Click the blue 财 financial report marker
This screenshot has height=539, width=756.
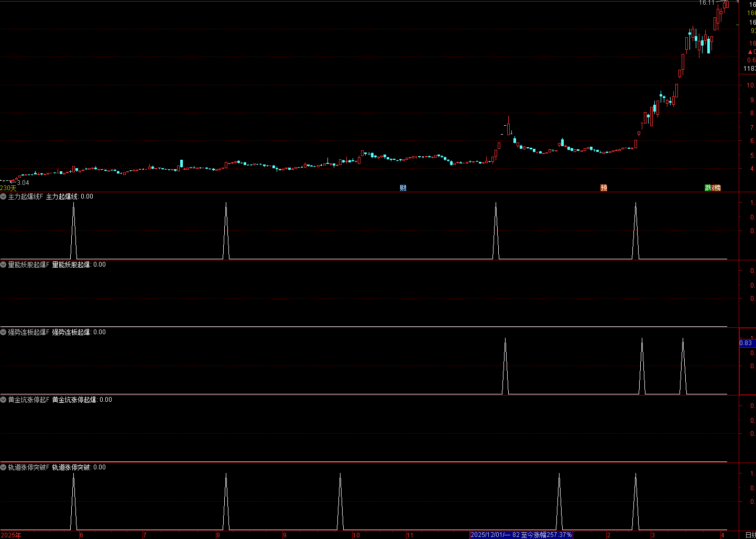click(403, 188)
